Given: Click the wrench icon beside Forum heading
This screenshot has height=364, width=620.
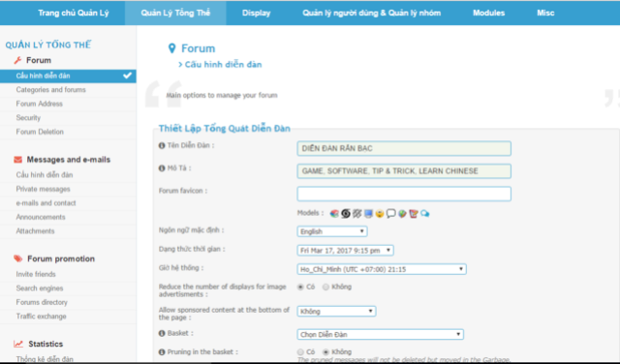Looking at the screenshot, I should tap(17, 60).
